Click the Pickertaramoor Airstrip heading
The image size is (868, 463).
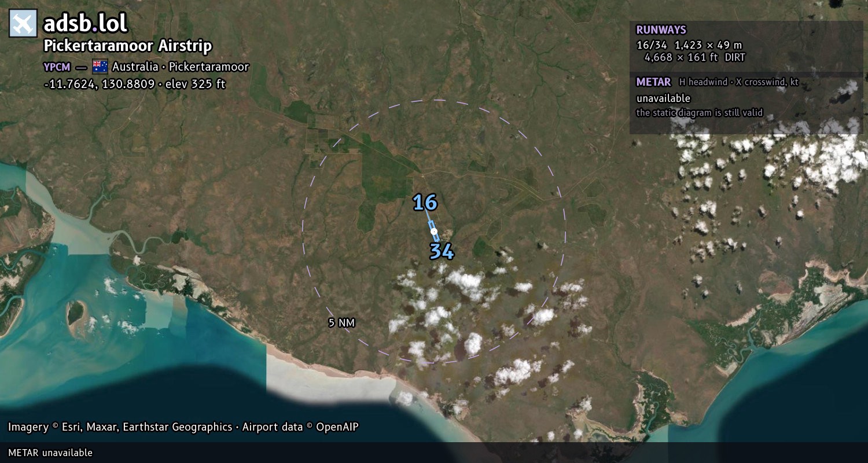click(x=128, y=46)
